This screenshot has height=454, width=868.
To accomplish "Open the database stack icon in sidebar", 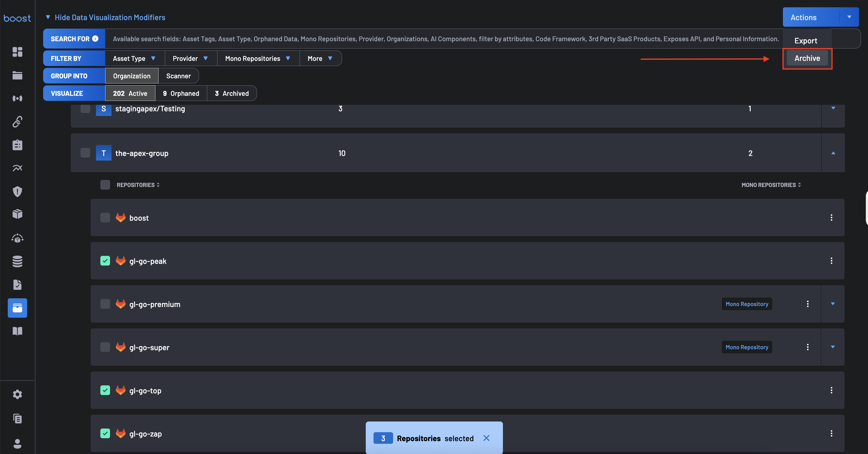I will pos(17,261).
